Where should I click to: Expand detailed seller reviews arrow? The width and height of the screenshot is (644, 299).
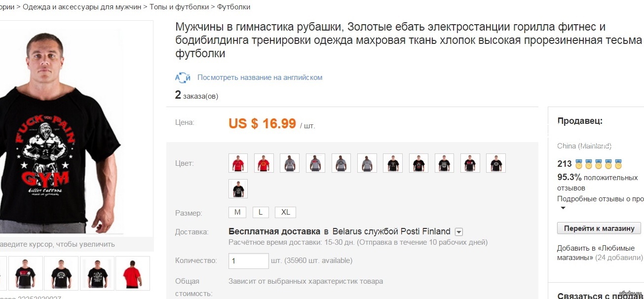(562, 208)
